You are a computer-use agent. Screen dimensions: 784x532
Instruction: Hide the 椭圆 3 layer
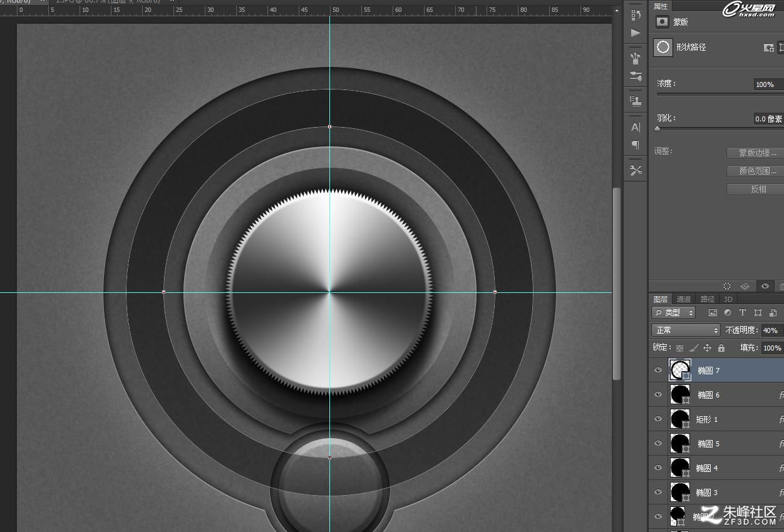point(658,493)
